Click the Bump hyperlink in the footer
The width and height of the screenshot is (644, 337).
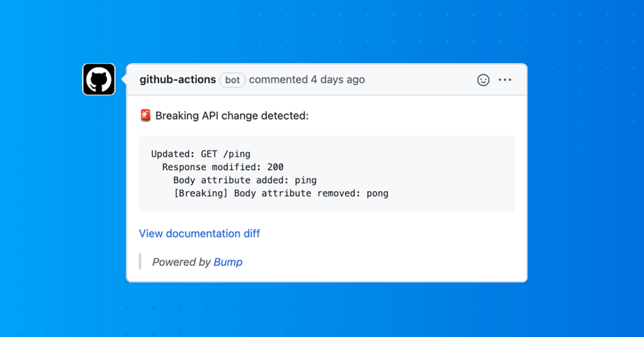(228, 262)
